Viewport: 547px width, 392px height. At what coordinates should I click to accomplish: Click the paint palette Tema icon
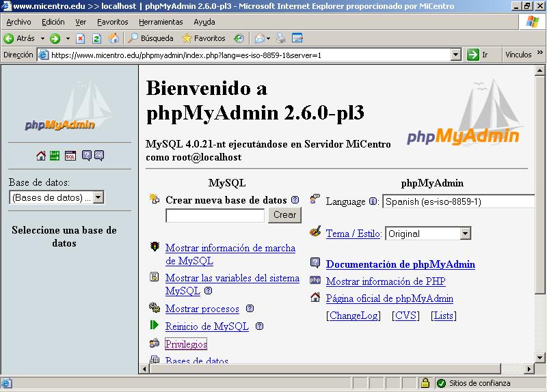coord(315,232)
